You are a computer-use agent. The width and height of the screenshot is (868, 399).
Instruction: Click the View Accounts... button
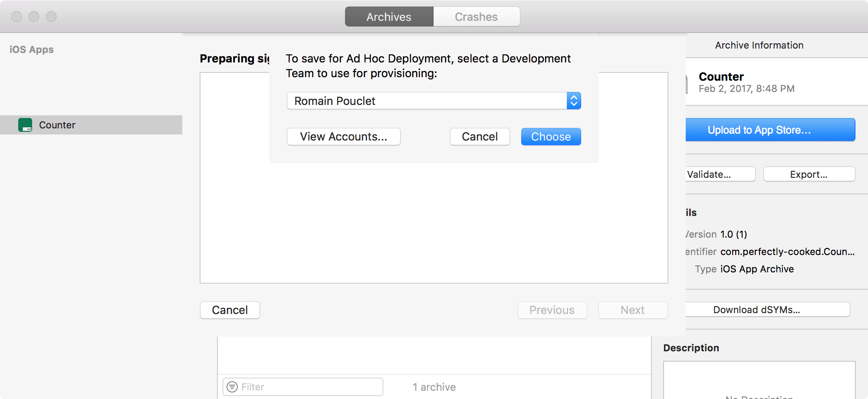[x=343, y=137]
